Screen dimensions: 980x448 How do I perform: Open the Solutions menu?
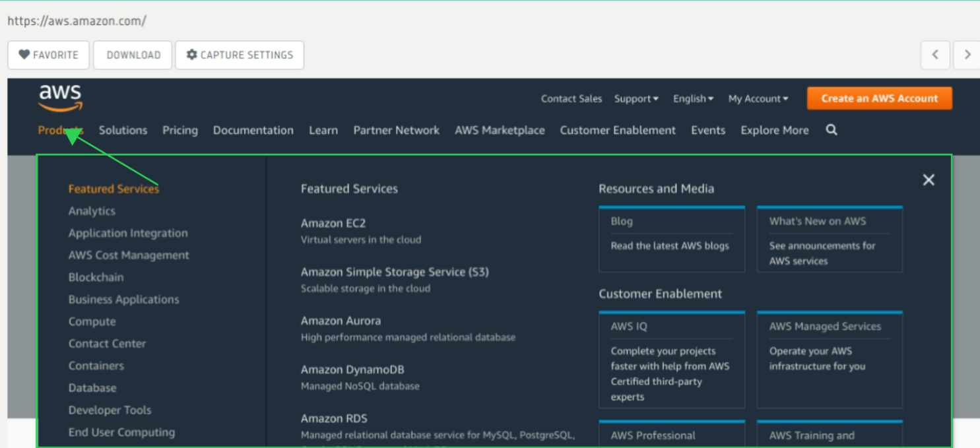coord(123,130)
